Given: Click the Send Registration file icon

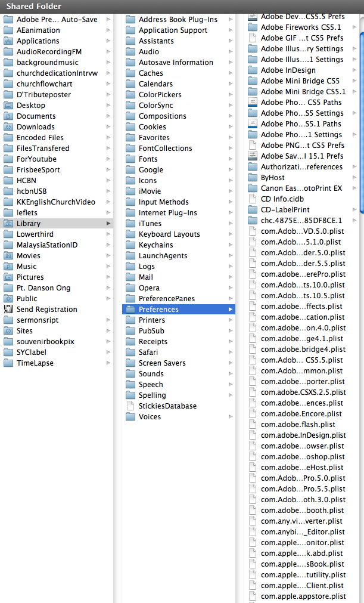Looking at the screenshot, I should pos(8,309).
